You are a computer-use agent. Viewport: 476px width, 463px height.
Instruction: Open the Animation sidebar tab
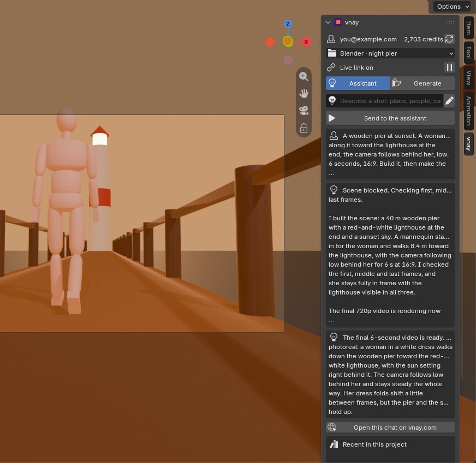(469, 111)
